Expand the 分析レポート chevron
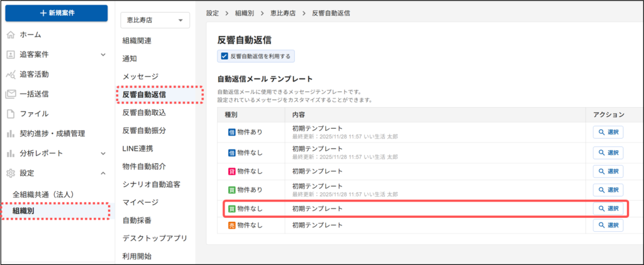This screenshot has height=265, width=644. click(x=103, y=153)
